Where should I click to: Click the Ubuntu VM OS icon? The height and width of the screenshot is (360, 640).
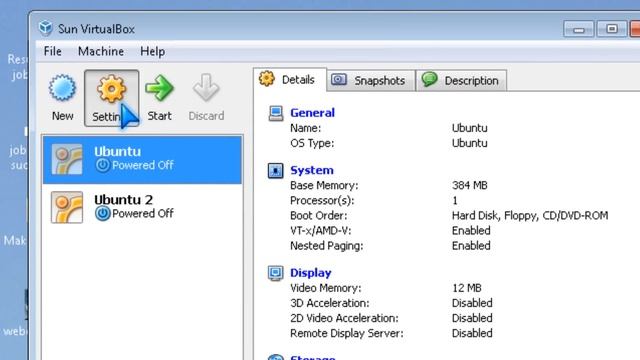(67, 160)
